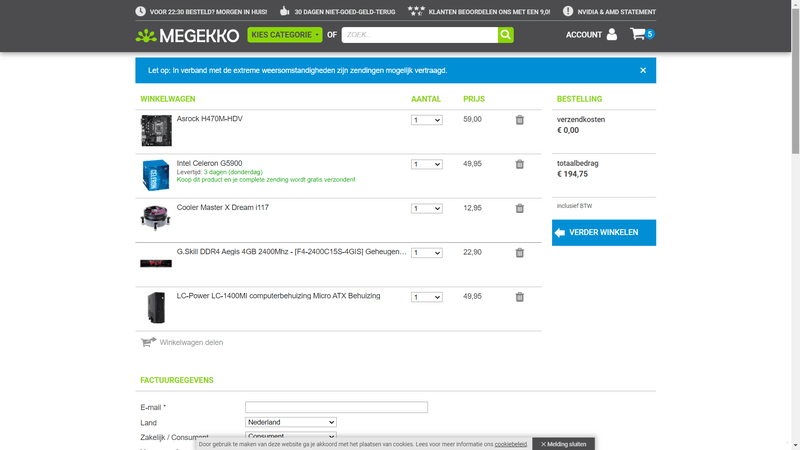Image resolution: width=800 pixels, height=450 pixels.
Task: Dismiss the blue weather delay notice
Action: pyautogui.click(x=643, y=70)
